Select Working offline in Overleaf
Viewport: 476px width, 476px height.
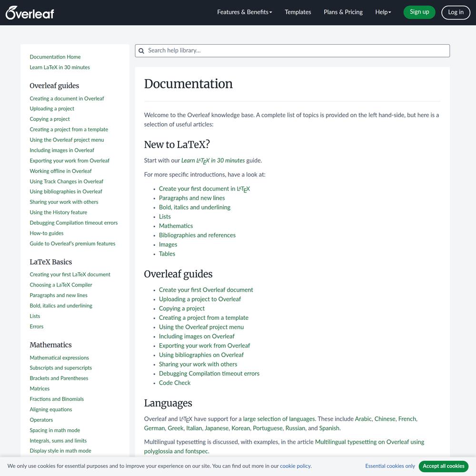[61, 171]
